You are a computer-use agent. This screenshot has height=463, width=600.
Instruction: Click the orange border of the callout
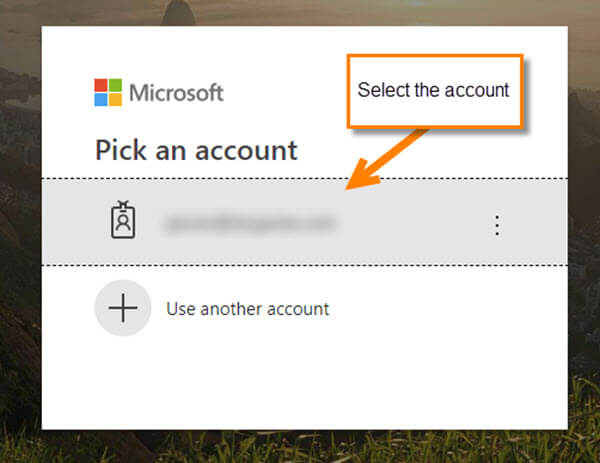pyautogui.click(x=435, y=56)
